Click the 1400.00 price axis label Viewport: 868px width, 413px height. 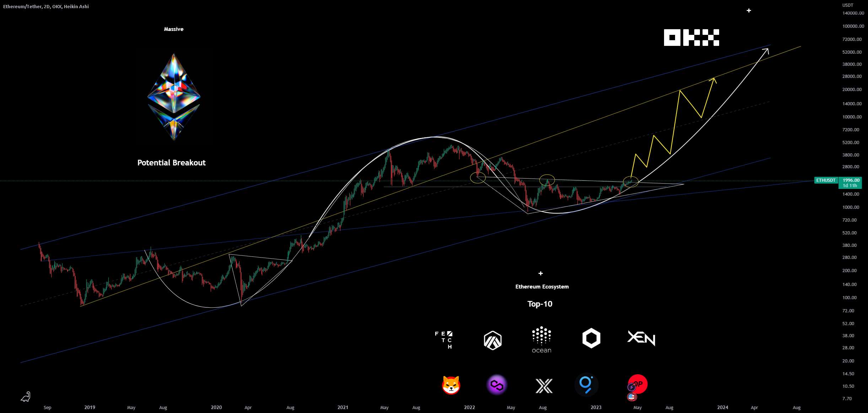[851, 194]
